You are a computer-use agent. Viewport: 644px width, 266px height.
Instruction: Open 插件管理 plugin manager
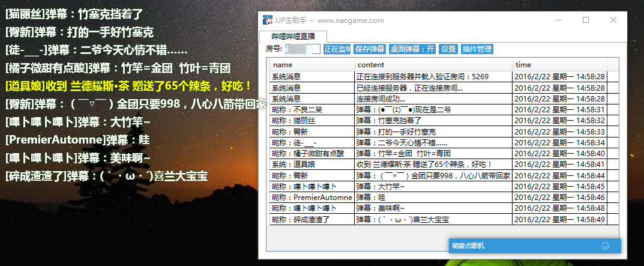477,49
